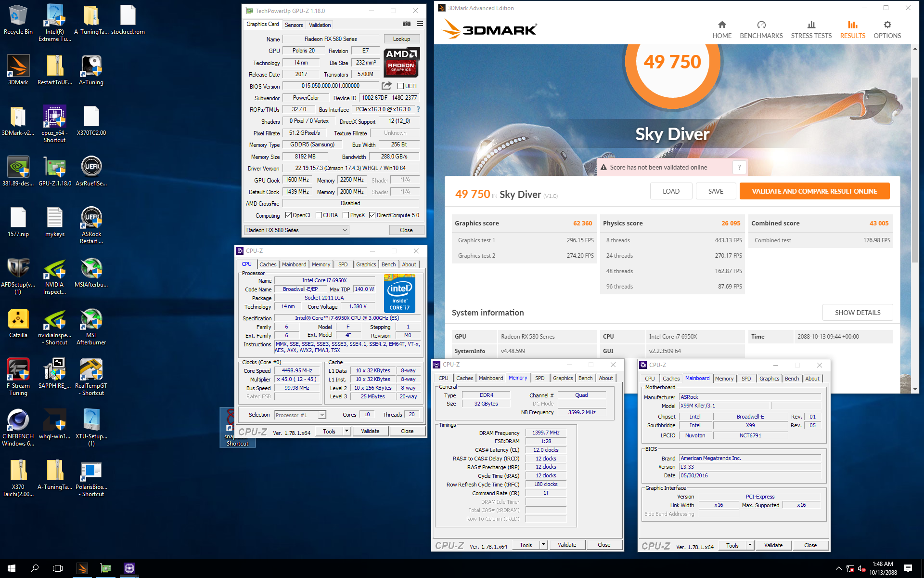Open Recycle Bin desktop icon
The height and width of the screenshot is (578, 924).
[18, 20]
